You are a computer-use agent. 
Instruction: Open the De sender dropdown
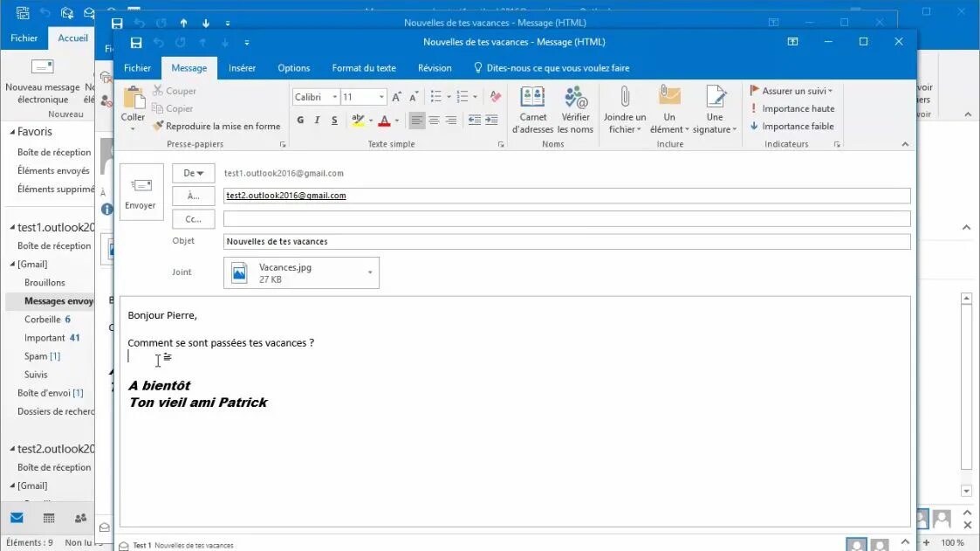point(193,173)
